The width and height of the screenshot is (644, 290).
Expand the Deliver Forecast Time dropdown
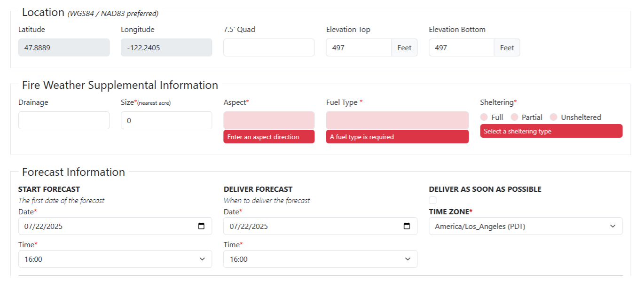click(x=320, y=259)
